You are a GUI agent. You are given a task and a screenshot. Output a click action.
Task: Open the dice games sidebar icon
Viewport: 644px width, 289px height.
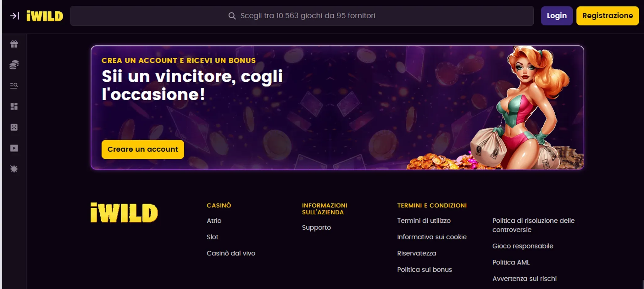click(14, 127)
